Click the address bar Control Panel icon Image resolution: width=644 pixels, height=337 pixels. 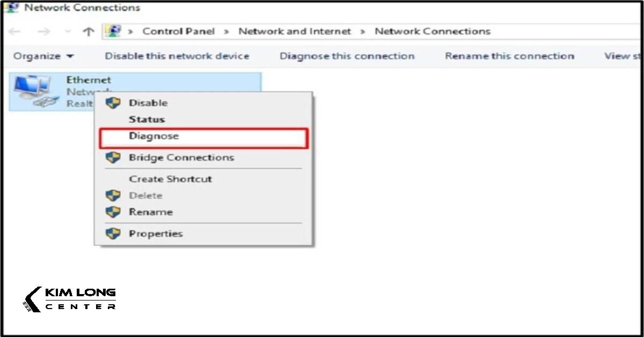[113, 31]
